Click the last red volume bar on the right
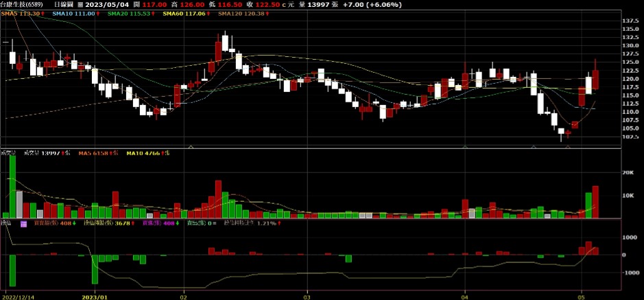The image size is (644, 300). [x=595, y=202]
